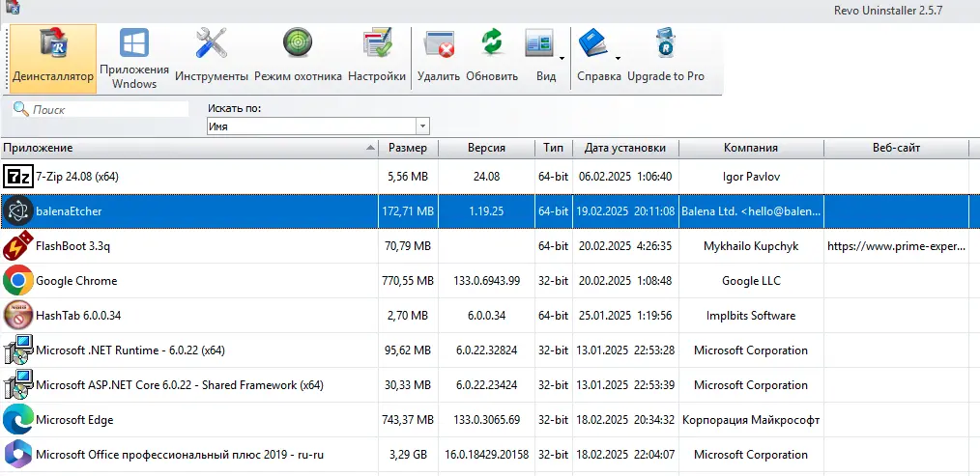The width and height of the screenshot is (980, 476).
Task: Click the 172,71 MB size cell
Action: coord(408,211)
